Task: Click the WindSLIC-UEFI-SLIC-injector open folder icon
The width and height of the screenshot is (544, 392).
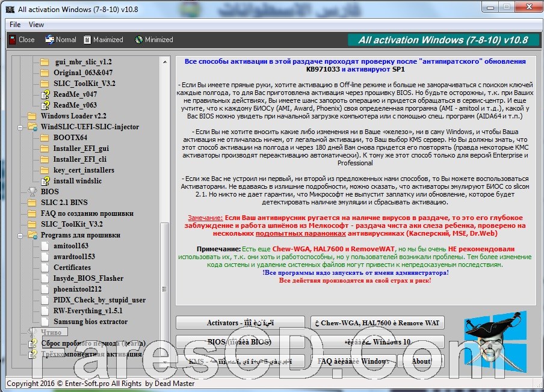Action: pos(32,127)
